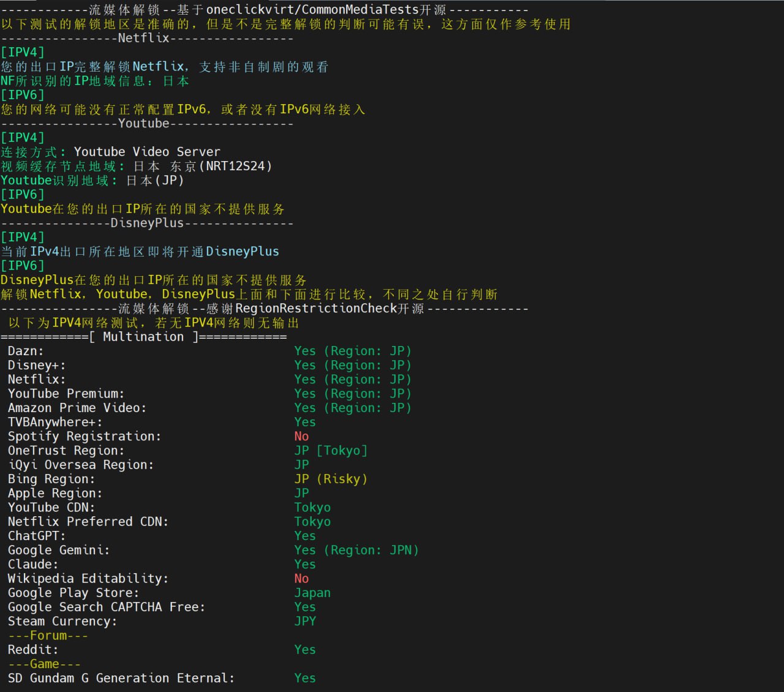Click the Amazon Prime Video label
This screenshot has height=692, width=784.
coord(77,408)
